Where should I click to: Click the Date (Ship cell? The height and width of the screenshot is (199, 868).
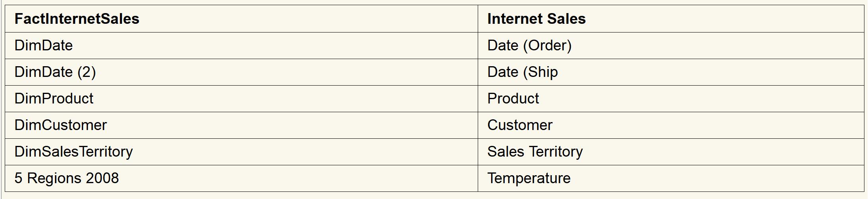point(522,72)
